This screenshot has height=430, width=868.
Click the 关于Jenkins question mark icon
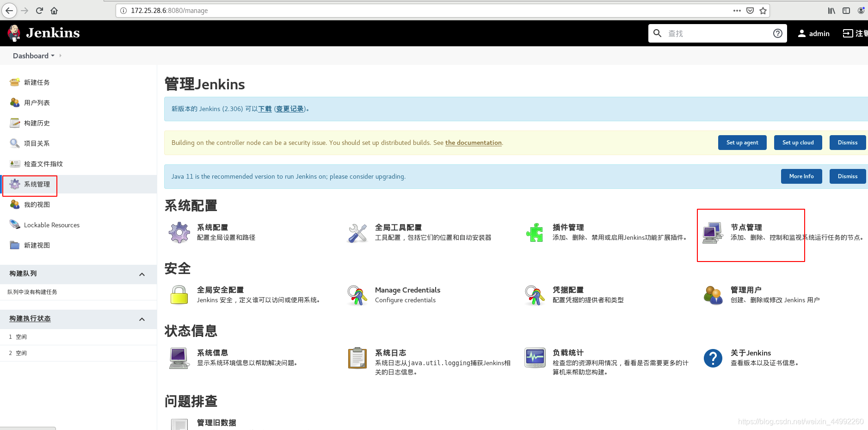(x=713, y=358)
